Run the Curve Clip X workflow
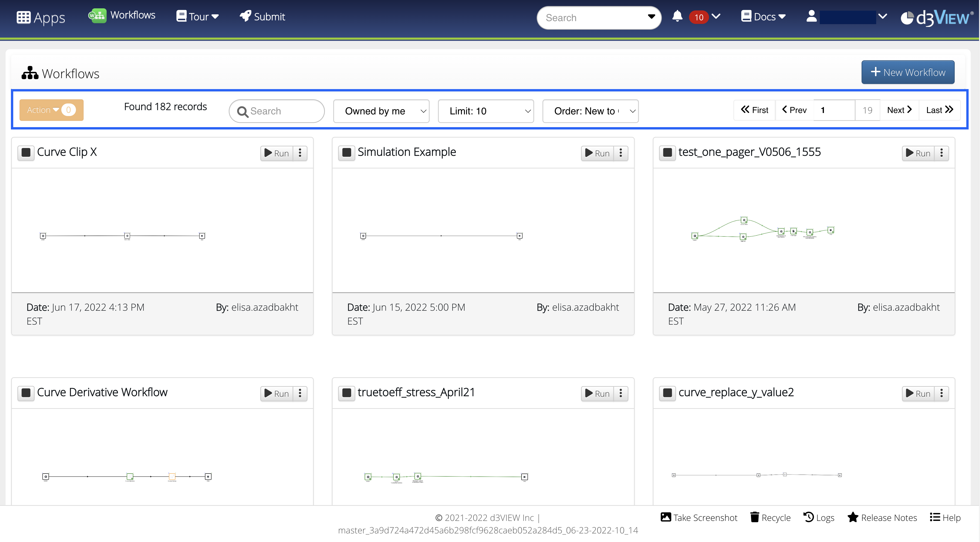980x542 pixels. tap(277, 153)
